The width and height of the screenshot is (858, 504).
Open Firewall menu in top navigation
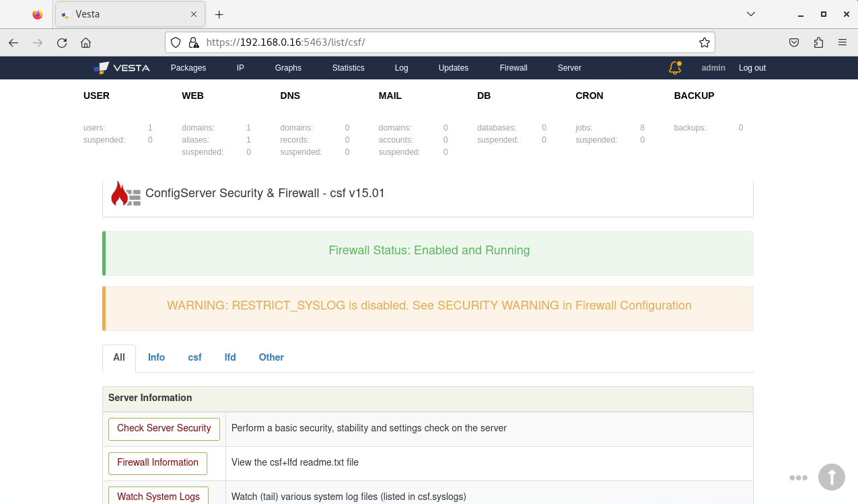pyautogui.click(x=513, y=68)
